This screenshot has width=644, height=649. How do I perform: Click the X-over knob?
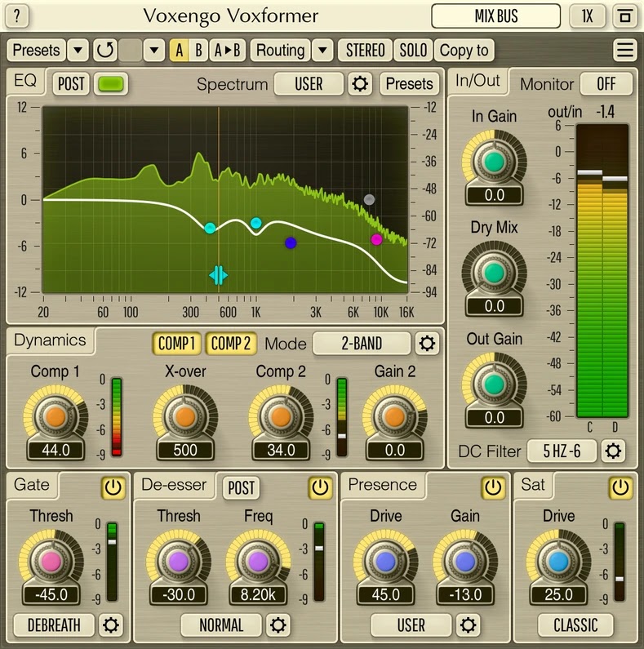pyautogui.click(x=185, y=417)
